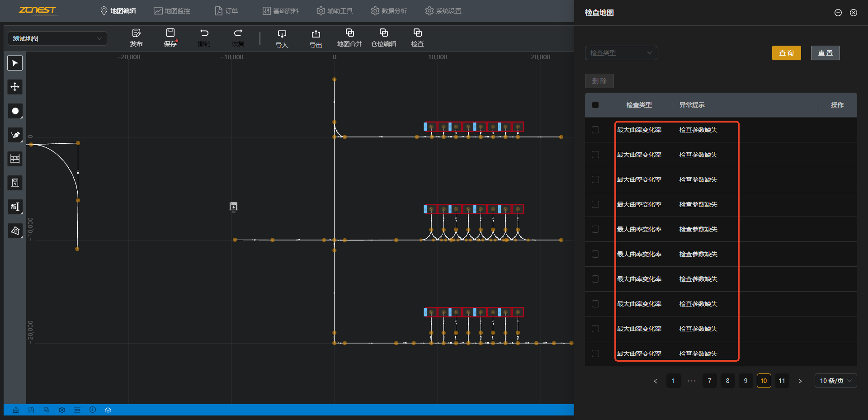Click the 导入 import icon
This screenshot has width=868, height=420.
(x=282, y=33)
